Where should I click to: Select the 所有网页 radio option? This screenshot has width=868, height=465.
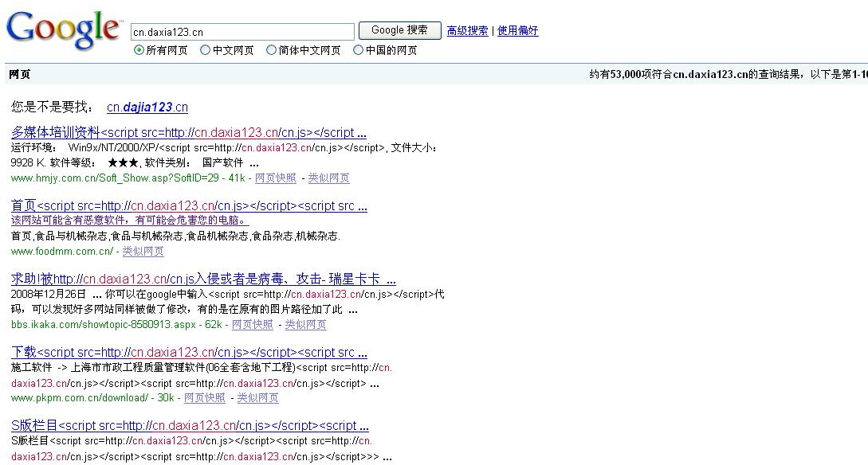(139, 50)
